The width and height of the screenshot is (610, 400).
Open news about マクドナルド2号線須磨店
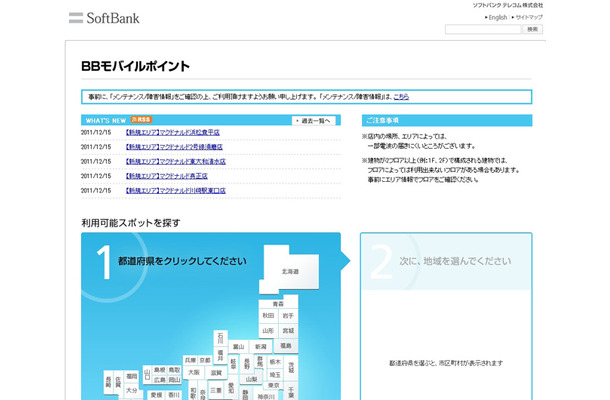pyautogui.click(x=174, y=147)
